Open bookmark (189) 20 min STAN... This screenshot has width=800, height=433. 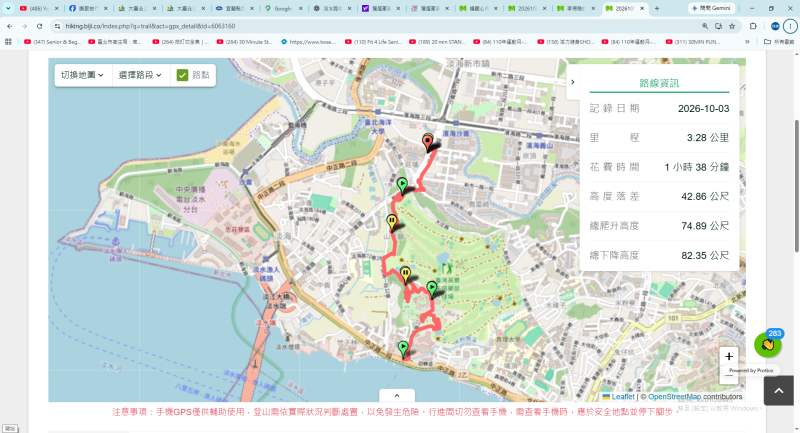(437, 42)
